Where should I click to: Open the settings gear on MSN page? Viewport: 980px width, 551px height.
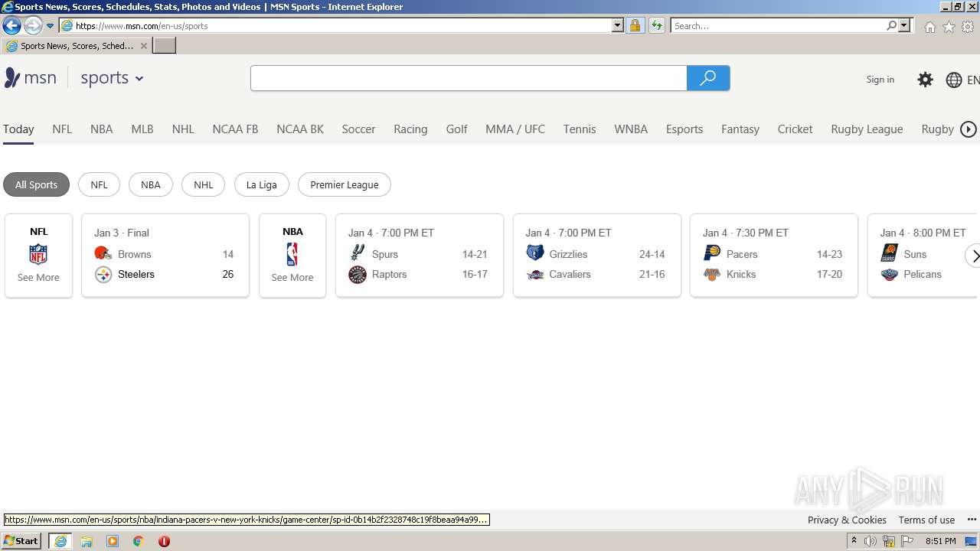925,80
